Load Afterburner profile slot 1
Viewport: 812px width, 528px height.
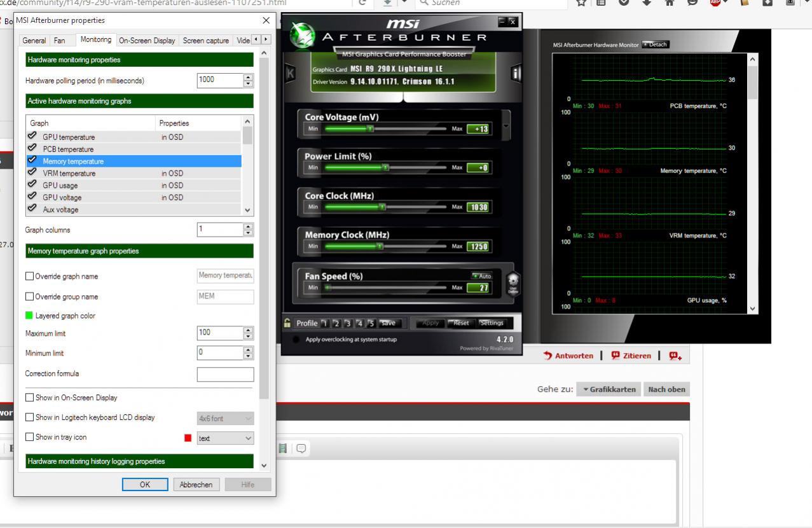click(324, 323)
